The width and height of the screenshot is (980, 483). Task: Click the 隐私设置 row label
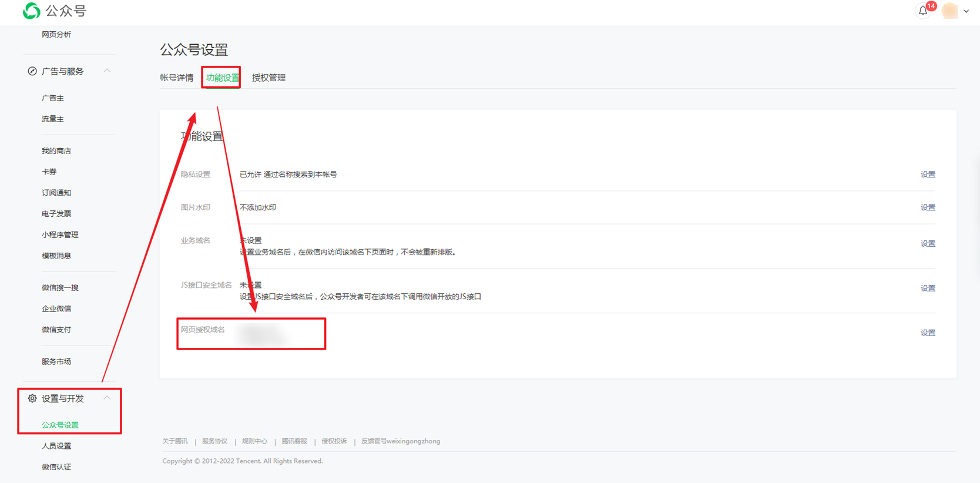(196, 175)
